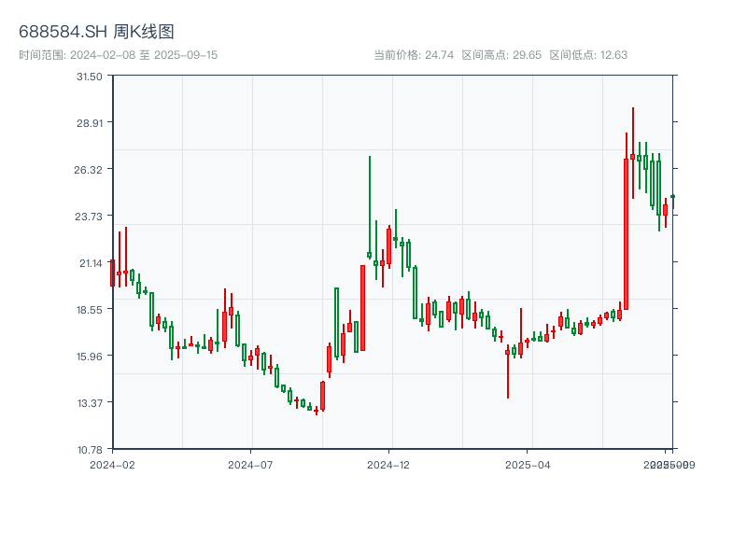Click the first red candle at the chart's left edge
This screenshot has width=747, height=560.
[112, 273]
